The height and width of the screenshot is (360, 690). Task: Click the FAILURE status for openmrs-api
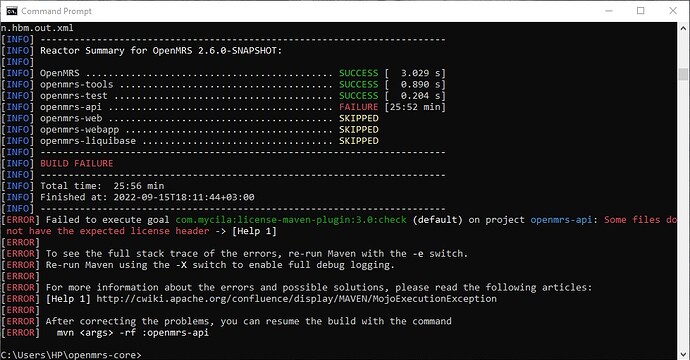(x=358, y=107)
